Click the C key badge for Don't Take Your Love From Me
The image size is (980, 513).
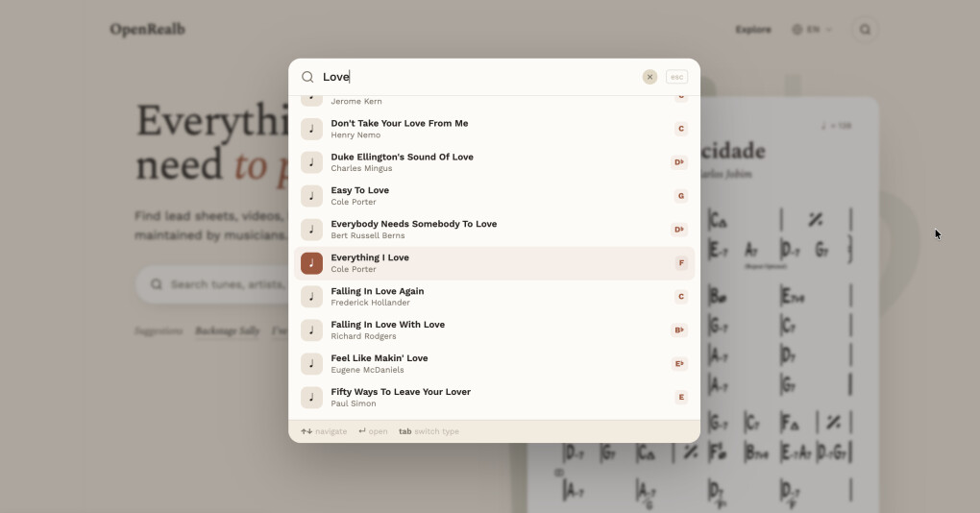pos(681,129)
